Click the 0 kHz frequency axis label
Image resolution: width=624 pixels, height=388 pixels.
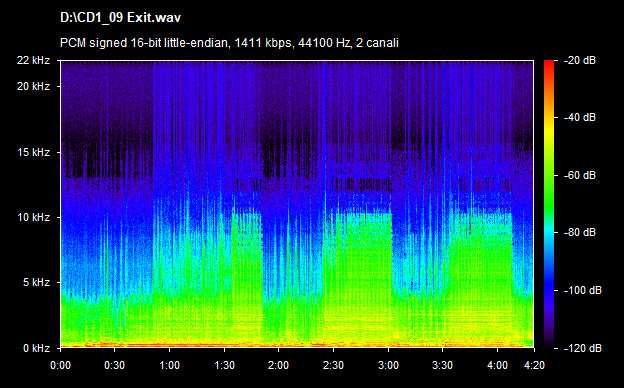point(36,348)
